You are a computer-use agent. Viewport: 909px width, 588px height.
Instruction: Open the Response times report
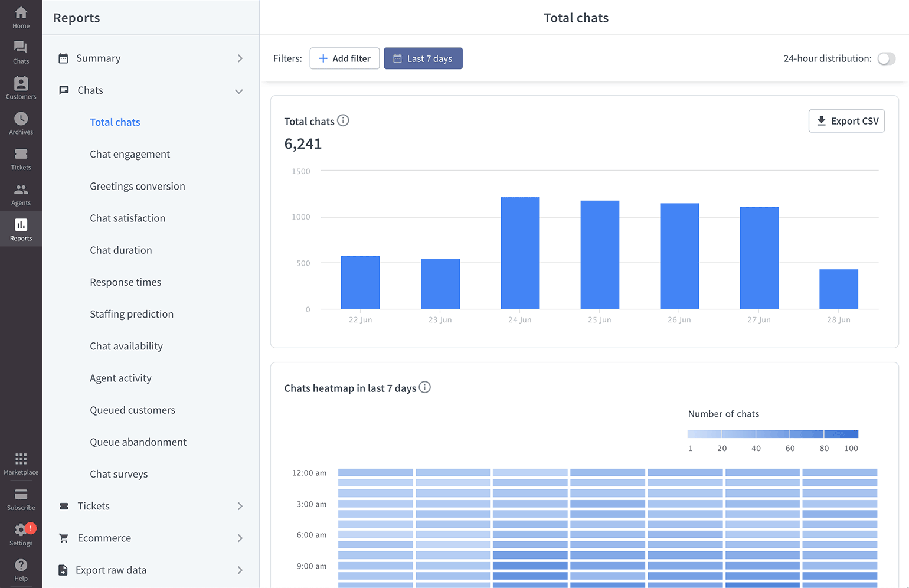[126, 282]
